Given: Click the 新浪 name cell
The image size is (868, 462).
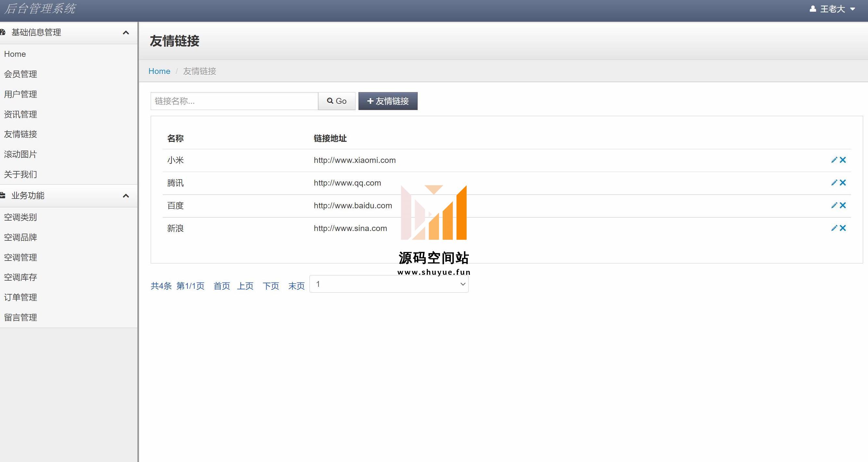Looking at the screenshot, I should [176, 228].
